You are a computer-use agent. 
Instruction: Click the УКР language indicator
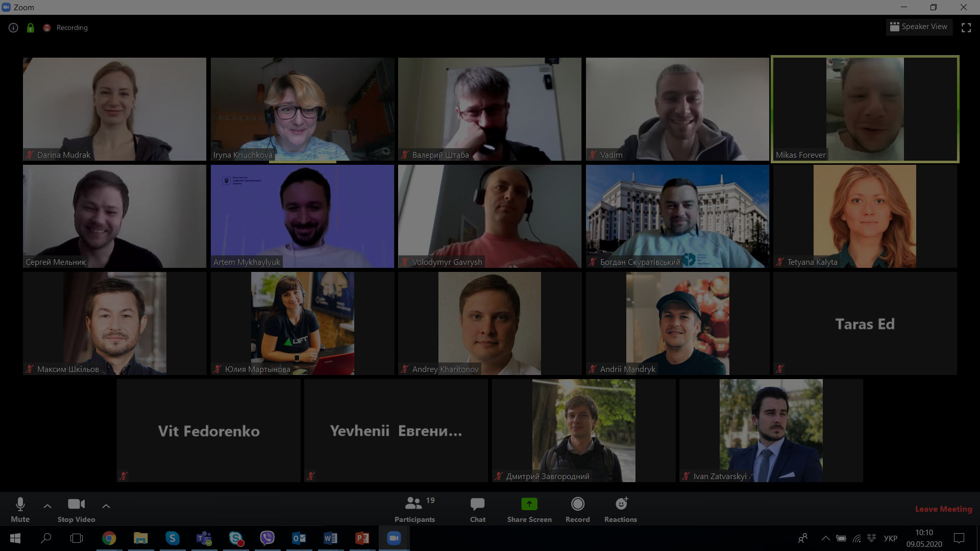890,539
